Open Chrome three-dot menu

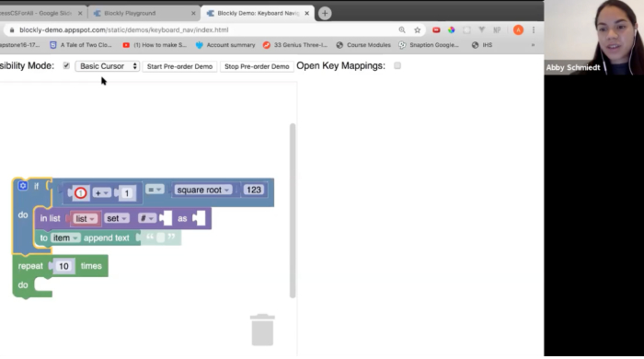(534, 30)
